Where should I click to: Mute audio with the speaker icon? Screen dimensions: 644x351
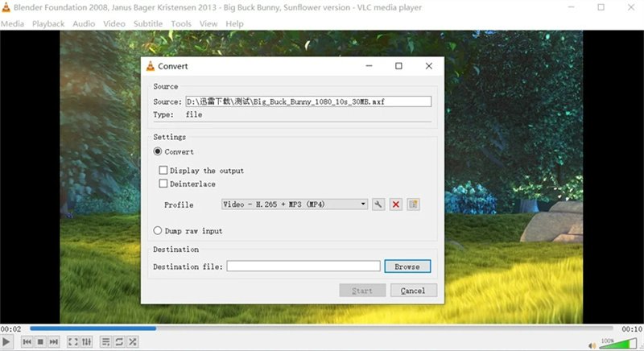592,345
